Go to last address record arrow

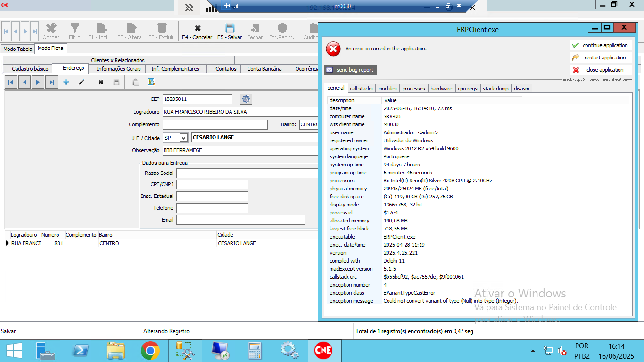52,82
